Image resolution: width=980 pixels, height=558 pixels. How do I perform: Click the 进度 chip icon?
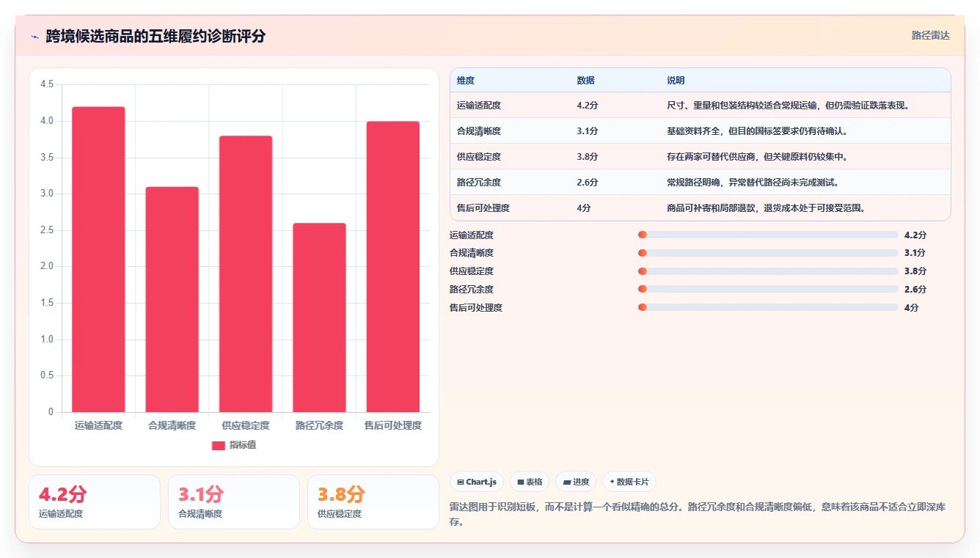[x=566, y=482]
